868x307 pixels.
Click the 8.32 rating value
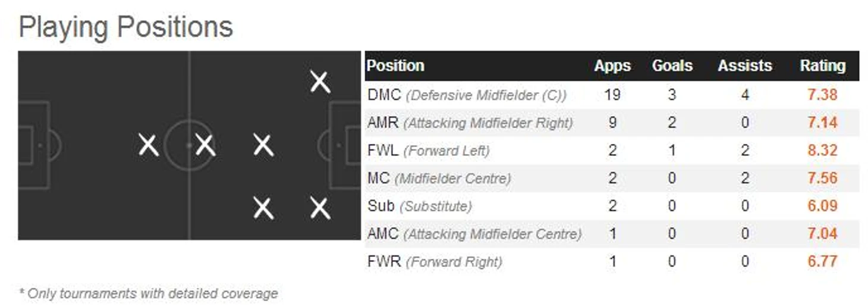click(823, 151)
